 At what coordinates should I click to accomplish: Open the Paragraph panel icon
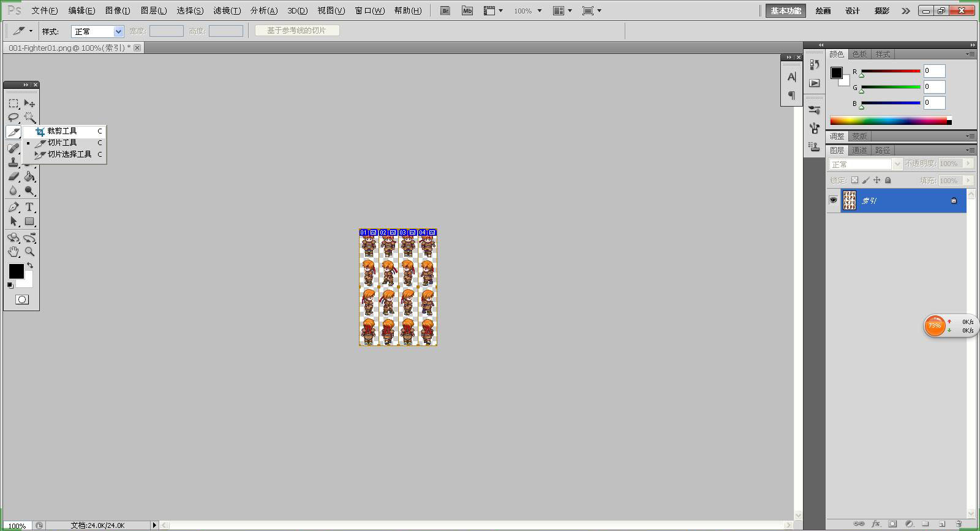791,95
